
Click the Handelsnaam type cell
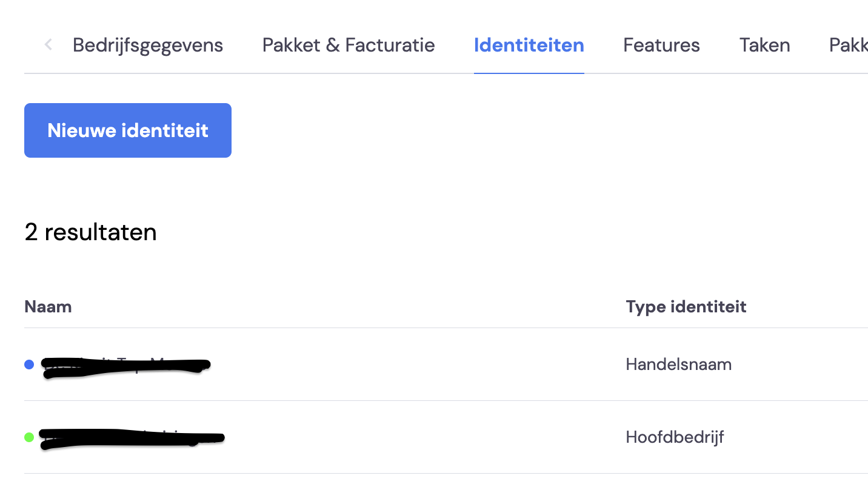coord(679,365)
